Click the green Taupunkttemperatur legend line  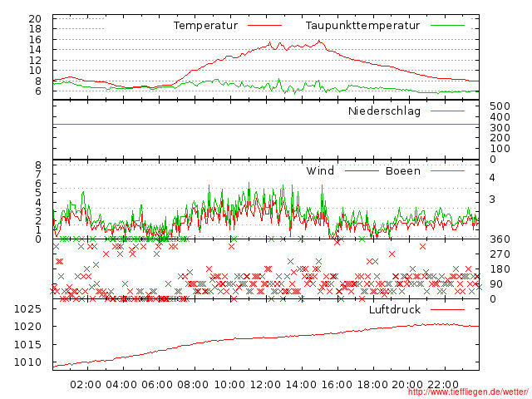pos(447,26)
